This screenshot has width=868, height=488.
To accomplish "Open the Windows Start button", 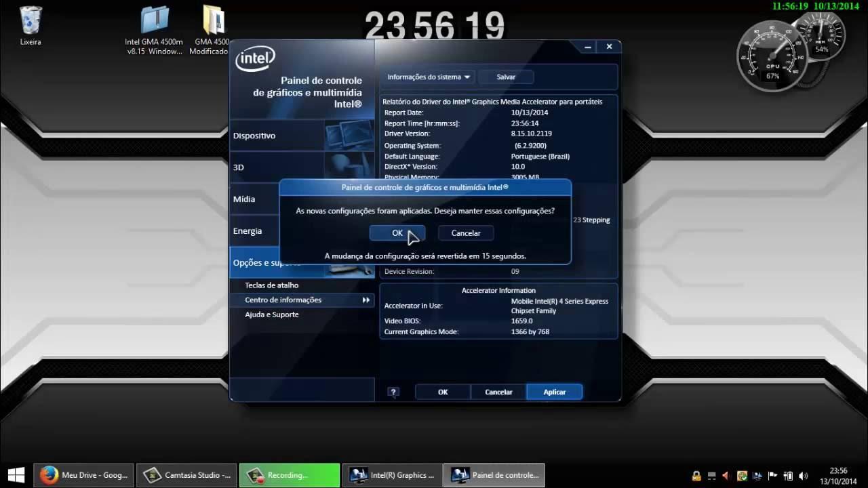I will (x=16, y=475).
